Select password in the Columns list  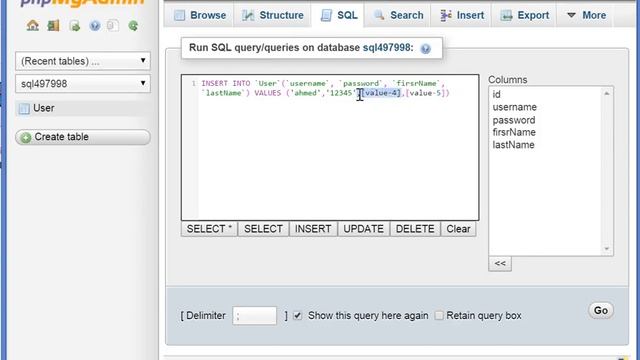[513, 120]
